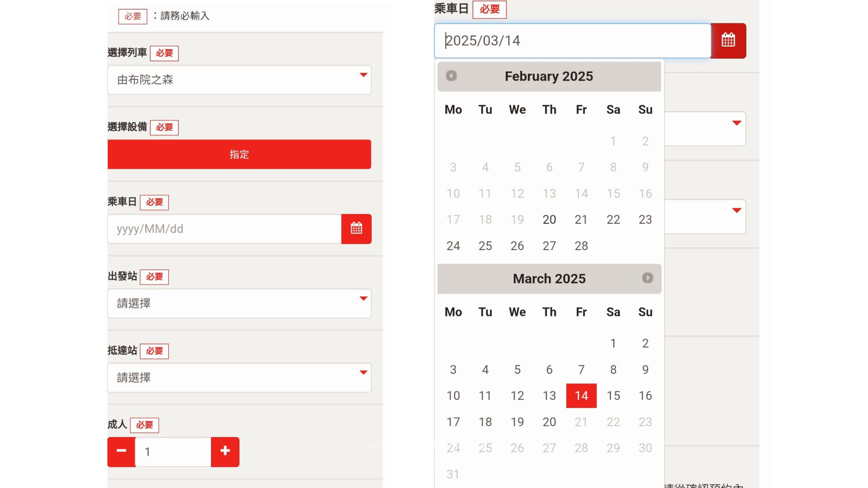Viewport: 868px width, 488px height.
Task: Expand the 抵達站 arrival station dropdown
Action: (239, 378)
